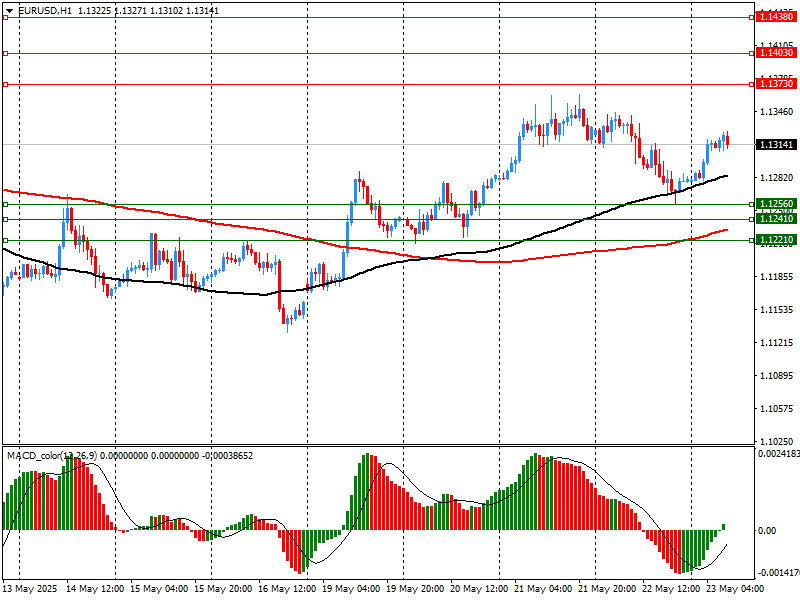The height and width of the screenshot is (600, 800).
Task: Click the left square handle of lowest green line
Action: pos(5,240)
